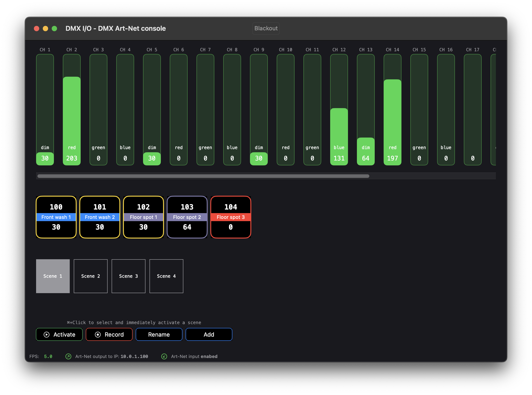Click the CH 17 fader
532x395 pixels.
[x=473, y=110]
